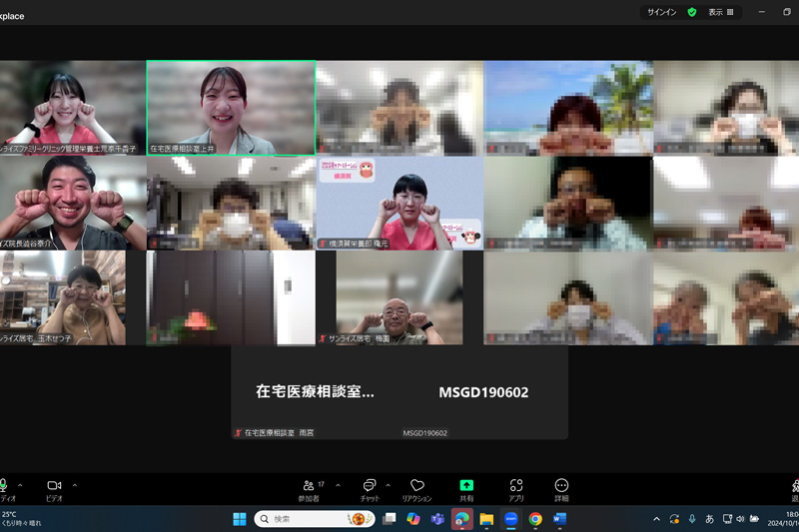The height and width of the screenshot is (532, 799).
Task: Click the サインイン sign-in button
Action: tap(661, 12)
